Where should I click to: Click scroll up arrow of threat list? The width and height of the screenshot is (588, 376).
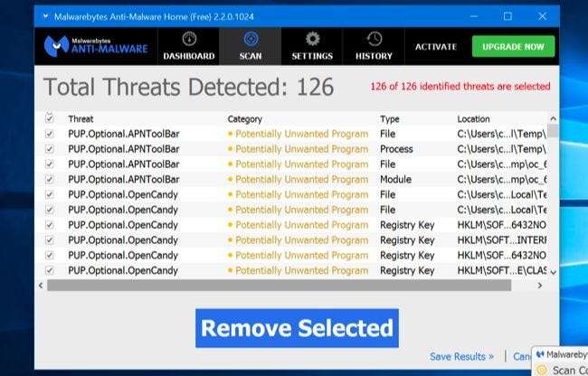pyautogui.click(x=553, y=119)
